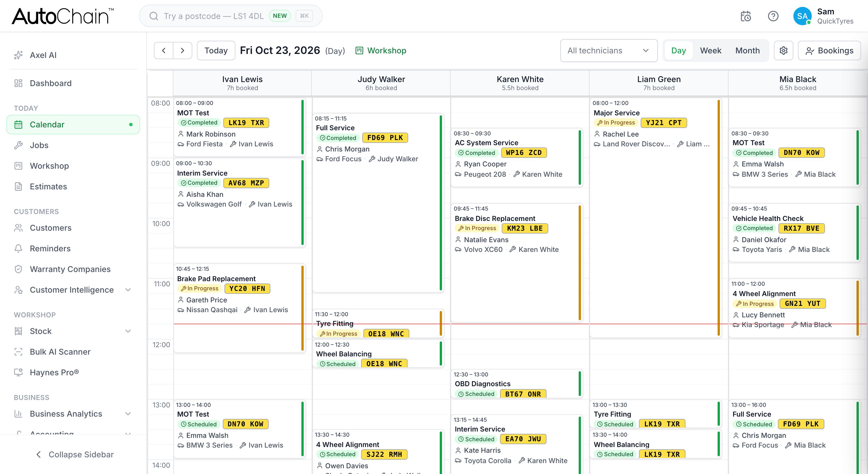The width and height of the screenshot is (868, 474).
Task: Open Reminders bell item
Action: click(73, 249)
